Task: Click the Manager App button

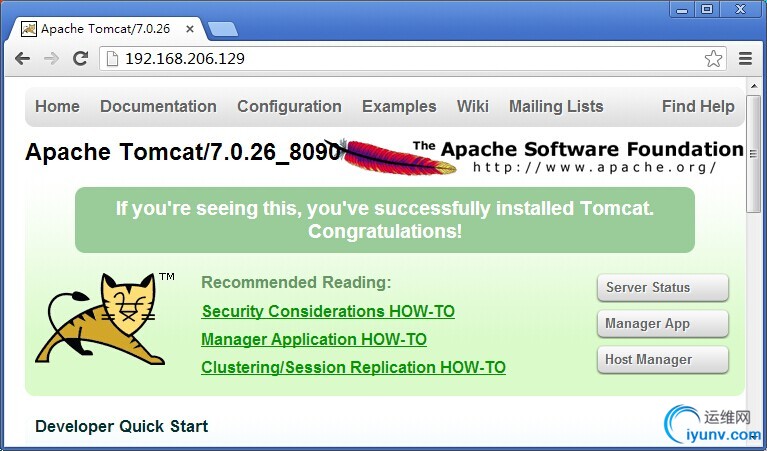Action: coord(663,324)
